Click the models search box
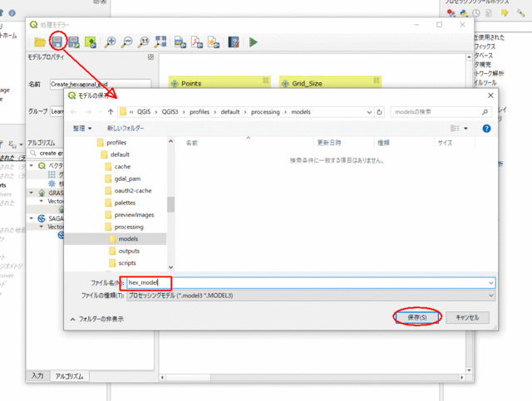This screenshot has width=532, height=401. pyautogui.click(x=441, y=112)
